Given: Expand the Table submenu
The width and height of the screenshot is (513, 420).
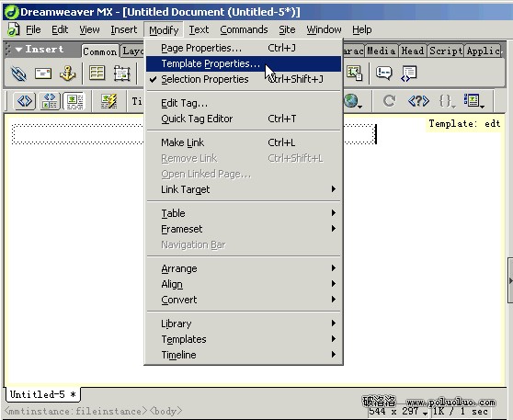Looking at the screenshot, I should pyautogui.click(x=244, y=213).
